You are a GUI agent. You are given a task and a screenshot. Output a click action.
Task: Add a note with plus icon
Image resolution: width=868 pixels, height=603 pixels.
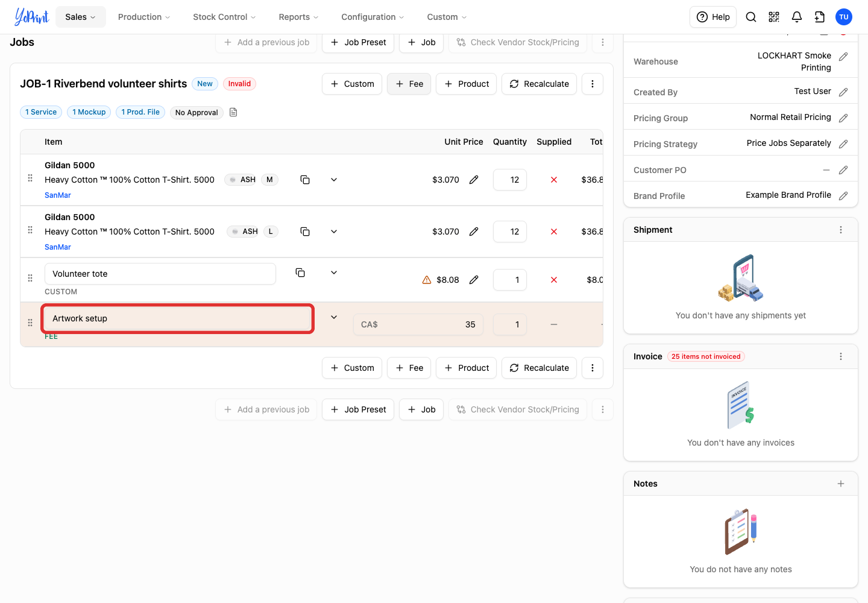(x=841, y=484)
